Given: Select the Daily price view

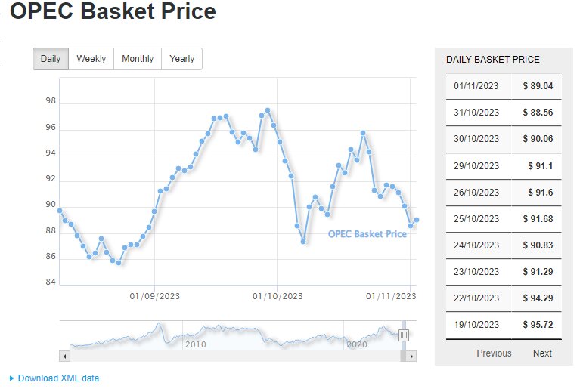Looking at the screenshot, I should (x=51, y=59).
